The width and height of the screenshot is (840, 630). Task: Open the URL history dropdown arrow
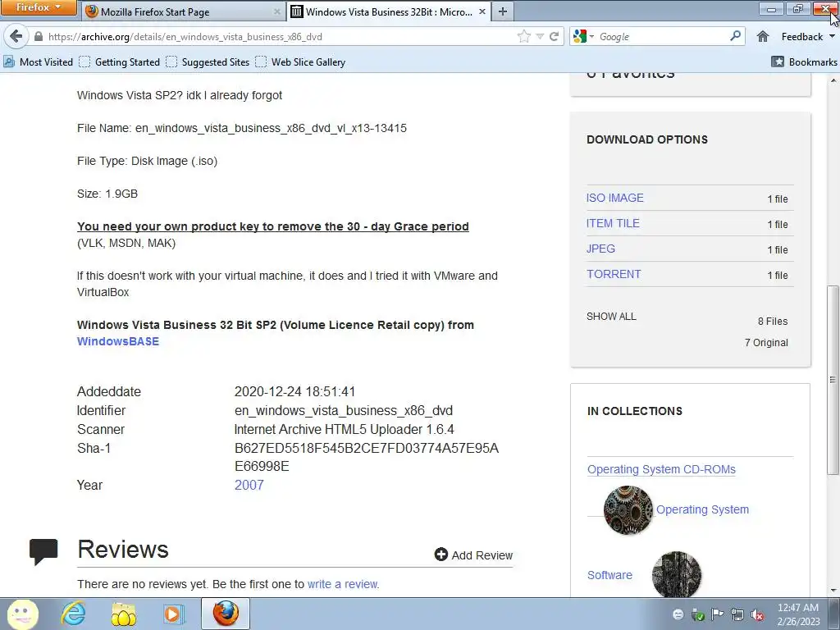pos(540,36)
